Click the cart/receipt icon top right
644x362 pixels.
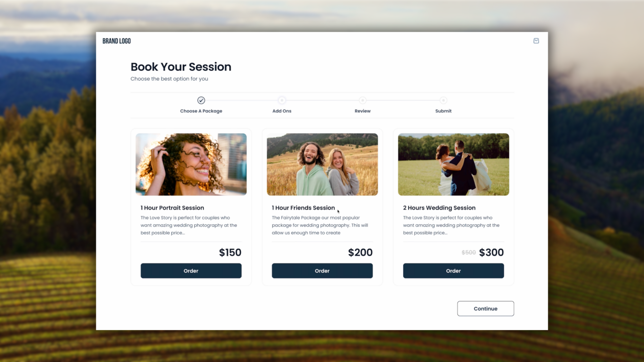point(536,41)
